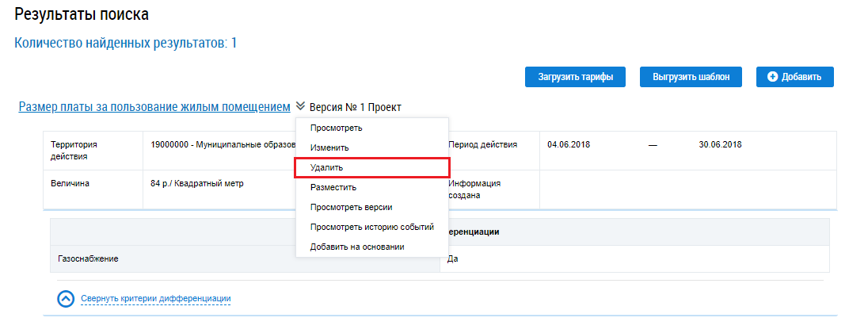Viewport: 868px width, 333px height.
Task: Click the Версия № 1 Проект label
Action: [x=355, y=107]
